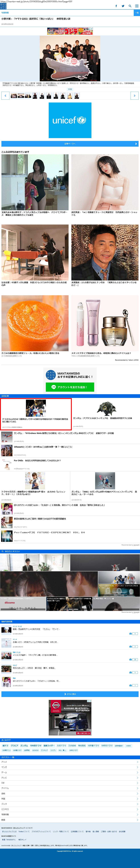Select the 朝ドラ tag
Screen dimensions: 140x868
[5, 746]
